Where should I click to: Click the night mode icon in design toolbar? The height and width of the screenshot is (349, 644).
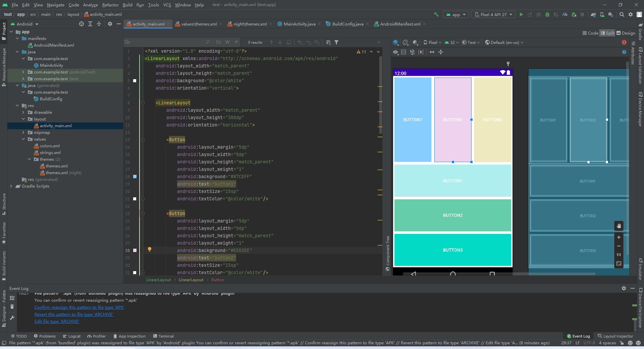click(x=415, y=42)
